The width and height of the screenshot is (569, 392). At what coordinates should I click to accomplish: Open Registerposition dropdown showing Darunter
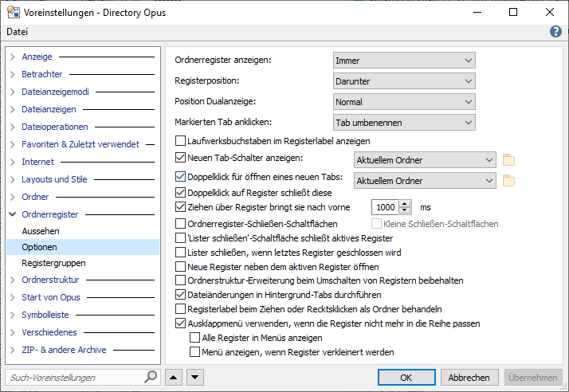click(x=404, y=81)
